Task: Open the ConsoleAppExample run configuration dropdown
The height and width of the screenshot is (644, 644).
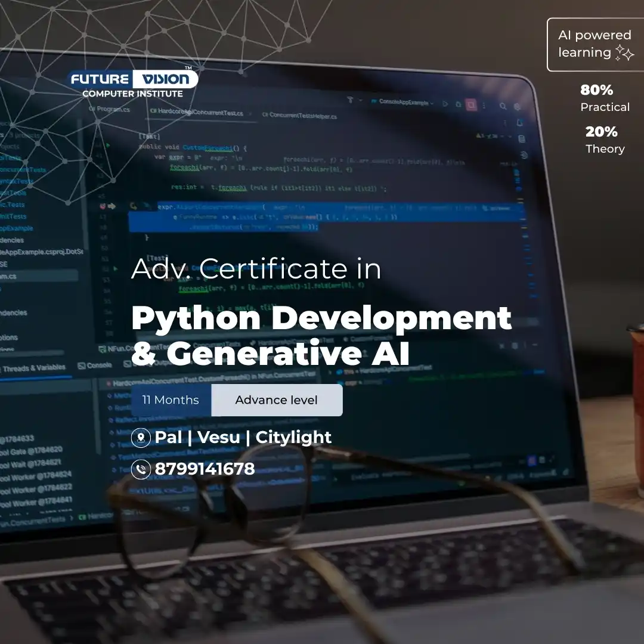Action: point(402,102)
